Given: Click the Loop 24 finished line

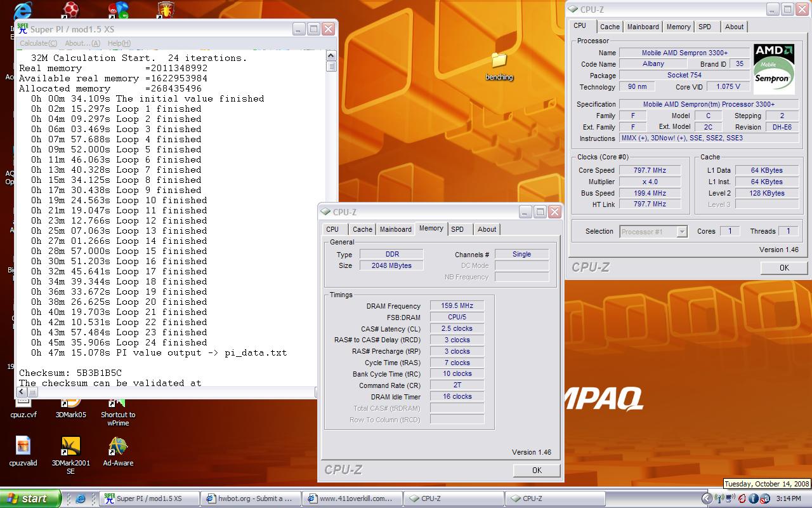Looking at the screenshot, I should 119,342.
